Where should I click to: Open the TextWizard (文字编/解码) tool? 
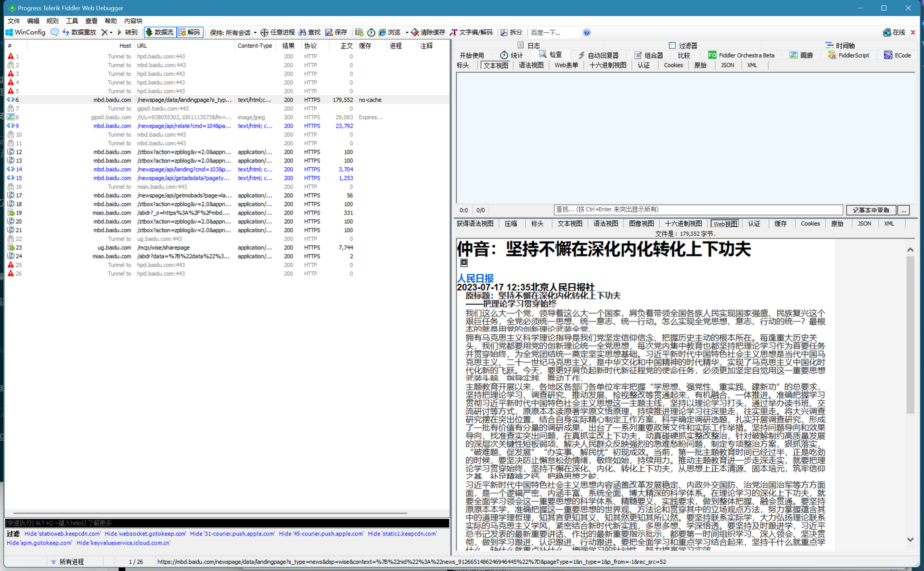click(x=471, y=32)
